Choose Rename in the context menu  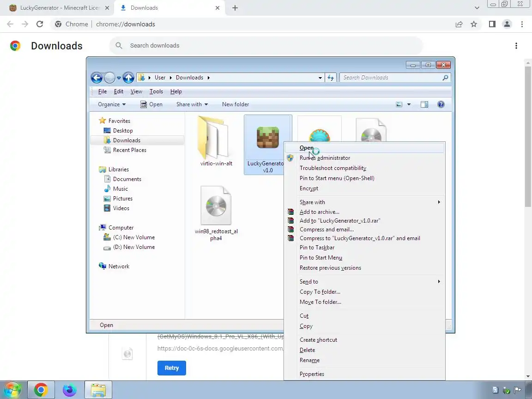click(364, 360)
